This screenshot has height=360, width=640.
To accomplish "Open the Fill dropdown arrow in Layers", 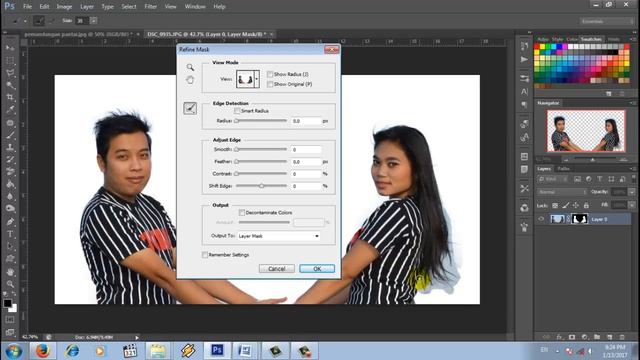I will point(631,205).
